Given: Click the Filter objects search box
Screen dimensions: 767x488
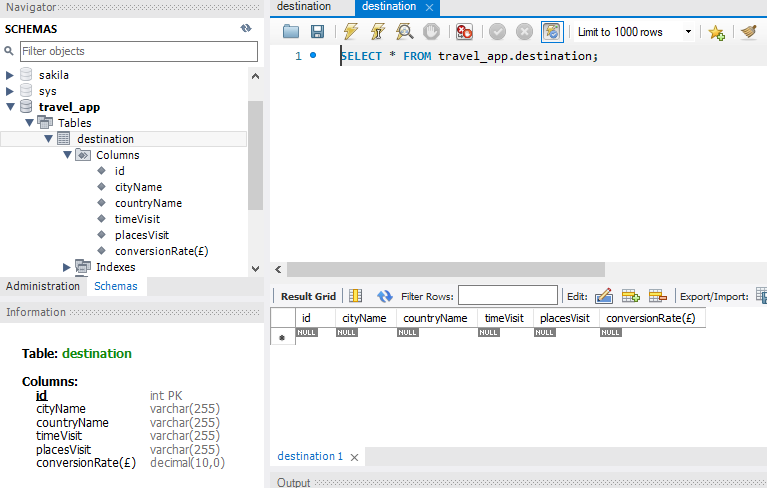Looking at the screenshot, I should [x=138, y=51].
